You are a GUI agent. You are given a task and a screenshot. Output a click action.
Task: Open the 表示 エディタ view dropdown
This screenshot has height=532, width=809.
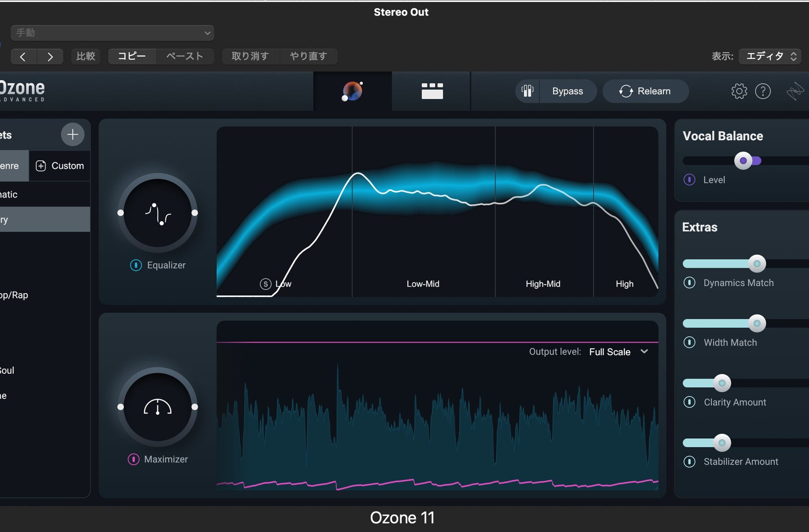(x=771, y=56)
